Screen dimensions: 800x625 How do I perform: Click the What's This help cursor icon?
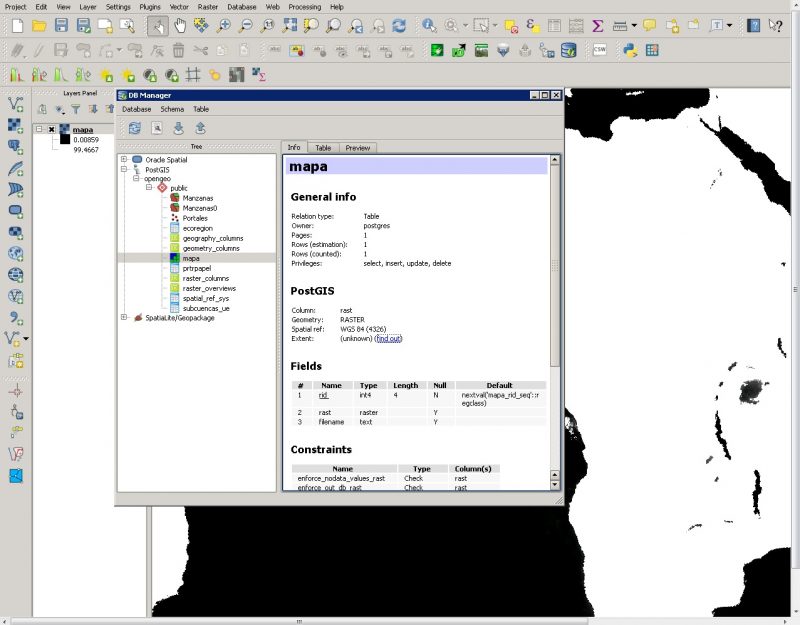click(776, 26)
